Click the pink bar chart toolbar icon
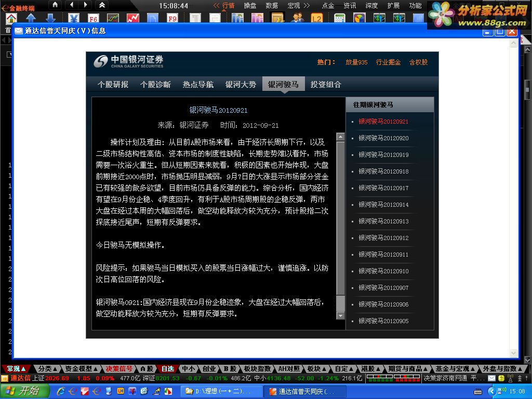This screenshot has width=532, height=399. (257, 18)
